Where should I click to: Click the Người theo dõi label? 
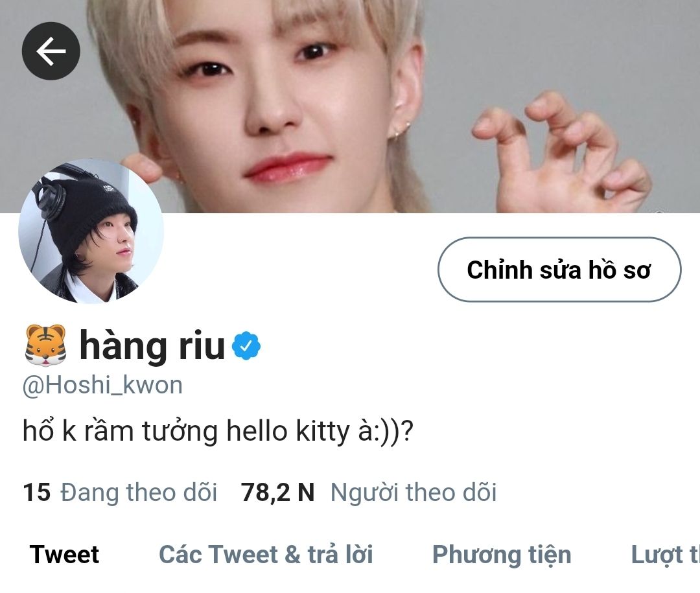coord(414,492)
